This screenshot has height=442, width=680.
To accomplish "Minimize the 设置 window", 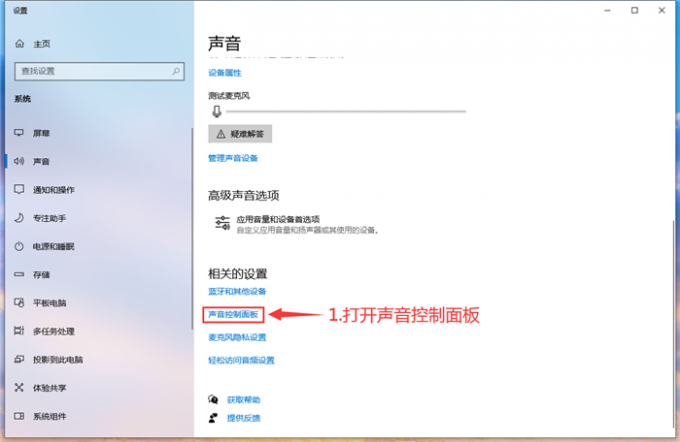I will coord(607,10).
